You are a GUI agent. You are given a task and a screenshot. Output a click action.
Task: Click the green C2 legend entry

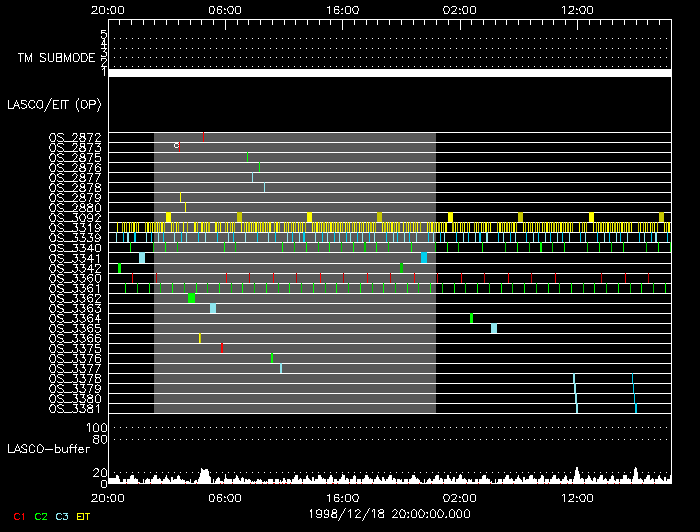point(39,515)
